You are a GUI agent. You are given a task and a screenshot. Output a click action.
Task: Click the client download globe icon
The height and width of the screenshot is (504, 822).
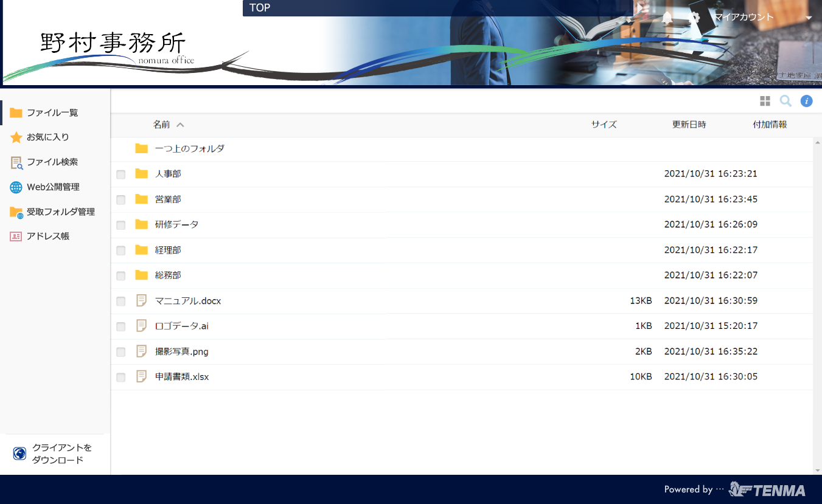[x=20, y=454]
